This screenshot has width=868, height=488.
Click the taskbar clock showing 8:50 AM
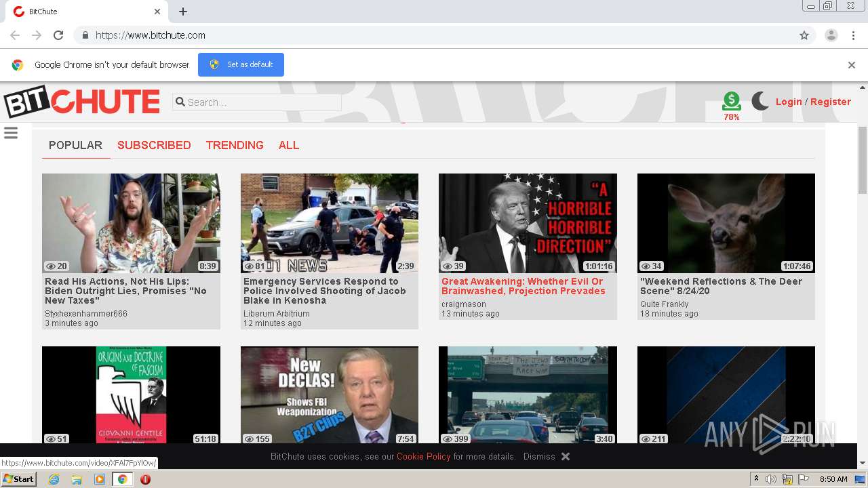tap(833, 479)
